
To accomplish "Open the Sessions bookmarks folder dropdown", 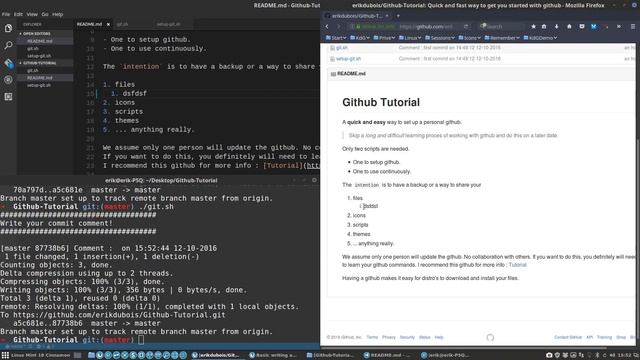I will [x=440, y=38].
